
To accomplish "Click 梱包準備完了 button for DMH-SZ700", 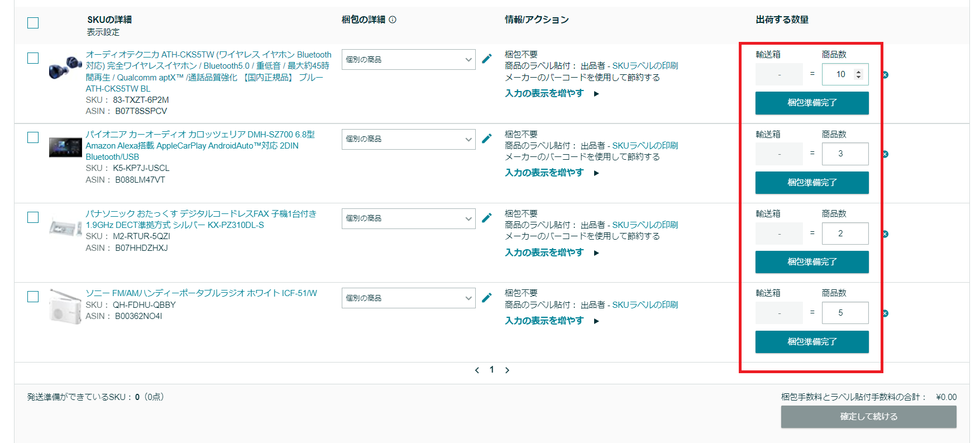I will (x=812, y=183).
